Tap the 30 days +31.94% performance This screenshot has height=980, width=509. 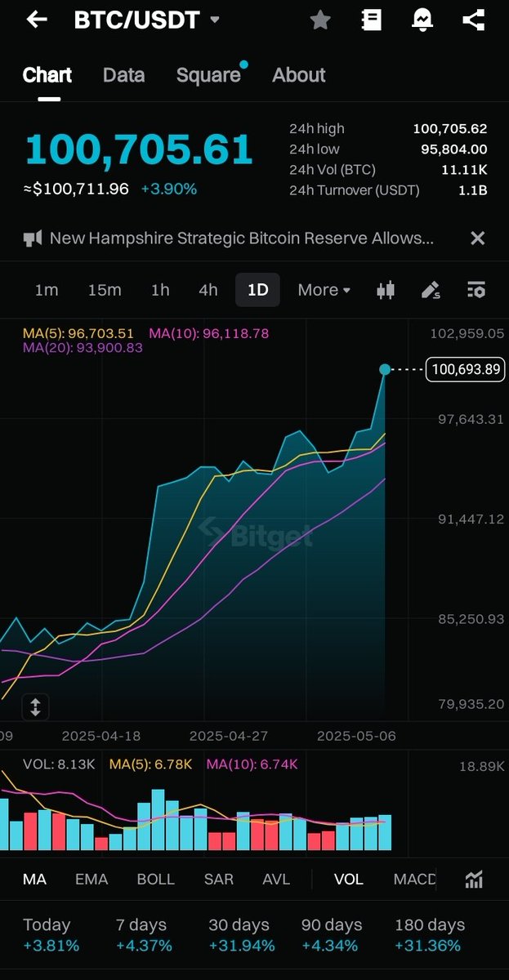coord(242,936)
